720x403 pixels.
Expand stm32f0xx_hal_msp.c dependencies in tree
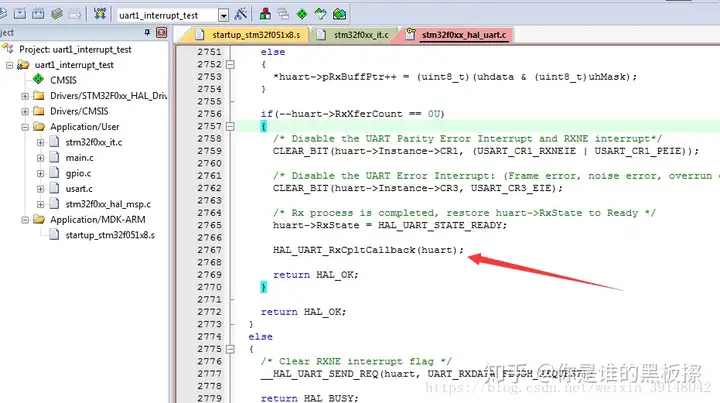pos(40,205)
